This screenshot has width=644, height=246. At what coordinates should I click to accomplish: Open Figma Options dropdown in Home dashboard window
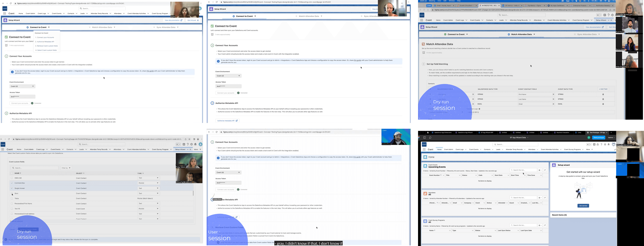(x=611, y=137)
